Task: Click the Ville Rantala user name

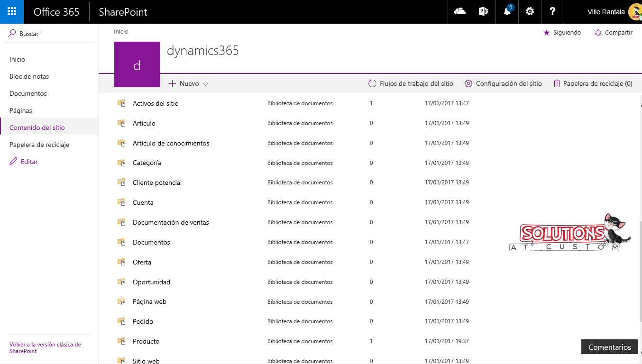Action: coord(606,12)
